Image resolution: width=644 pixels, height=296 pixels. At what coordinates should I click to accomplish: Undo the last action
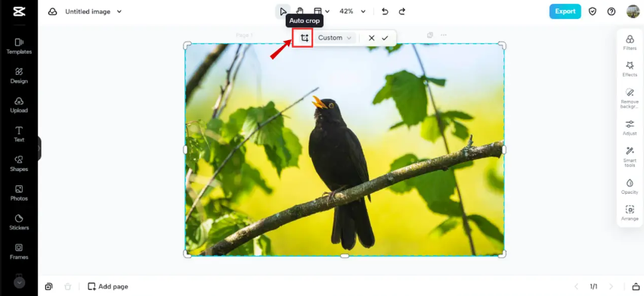pyautogui.click(x=385, y=11)
